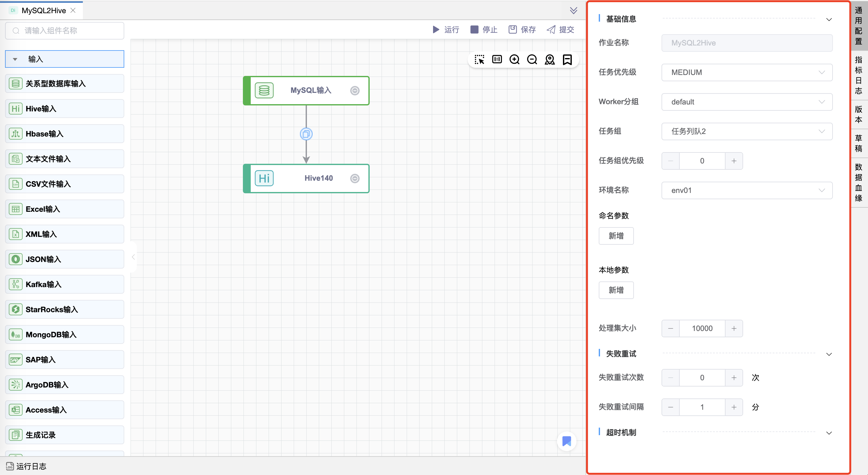Click the copy icon on connector line

306,134
